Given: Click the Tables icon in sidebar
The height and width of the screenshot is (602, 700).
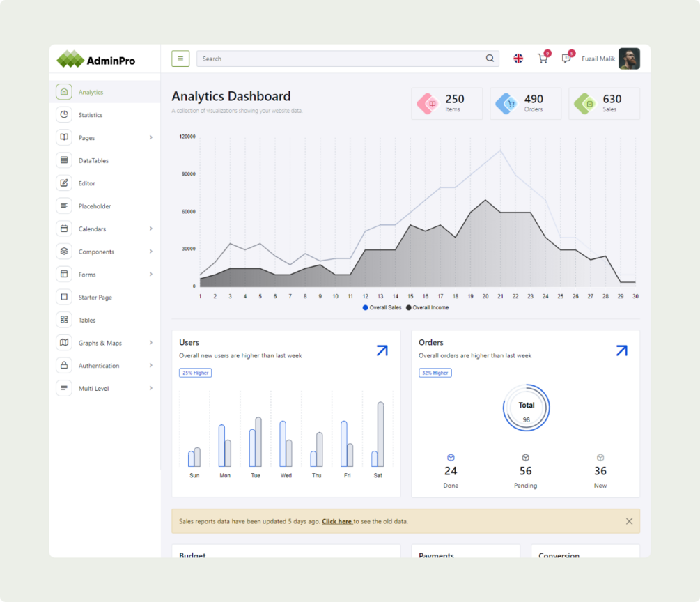Looking at the screenshot, I should pyautogui.click(x=64, y=319).
